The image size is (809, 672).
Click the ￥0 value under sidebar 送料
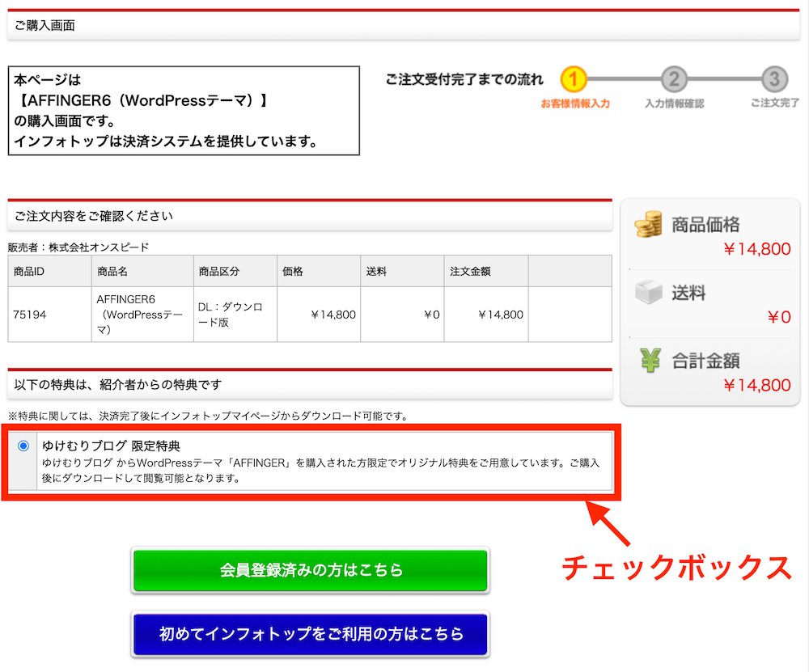pyautogui.click(x=778, y=317)
